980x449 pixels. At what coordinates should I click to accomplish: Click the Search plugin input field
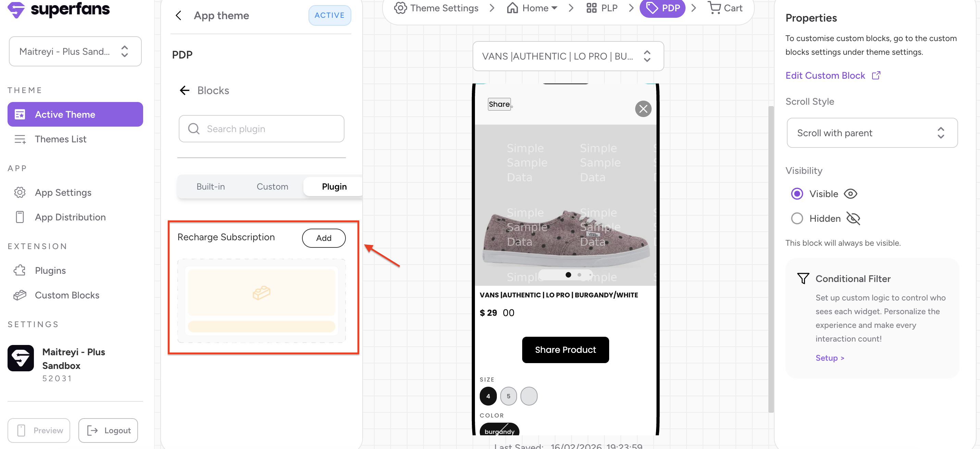261,129
